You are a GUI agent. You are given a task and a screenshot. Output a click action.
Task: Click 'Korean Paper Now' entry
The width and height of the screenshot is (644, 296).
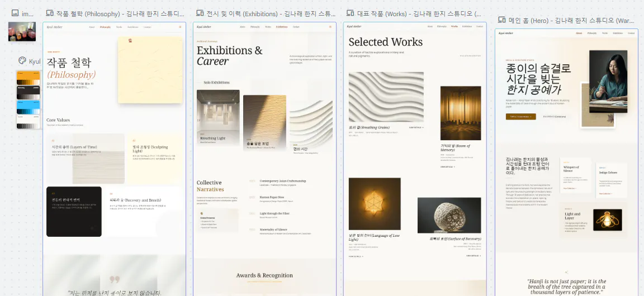click(x=271, y=198)
